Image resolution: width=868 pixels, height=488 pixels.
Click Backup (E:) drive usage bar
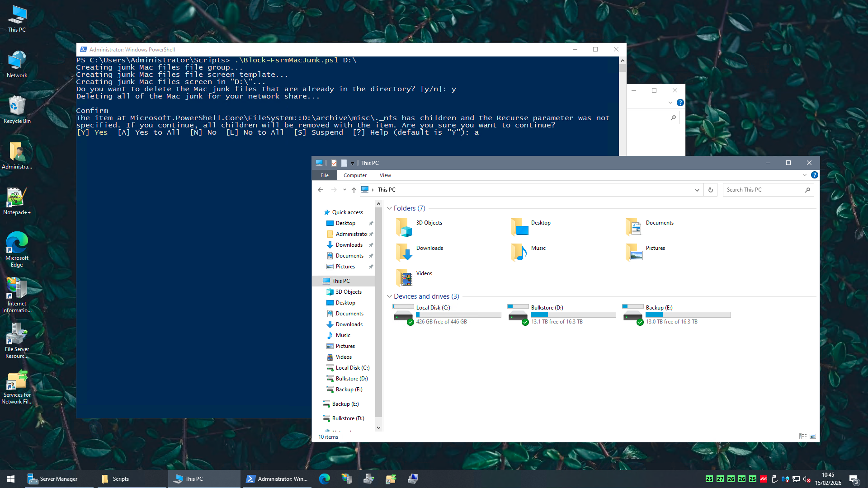point(688,315)
